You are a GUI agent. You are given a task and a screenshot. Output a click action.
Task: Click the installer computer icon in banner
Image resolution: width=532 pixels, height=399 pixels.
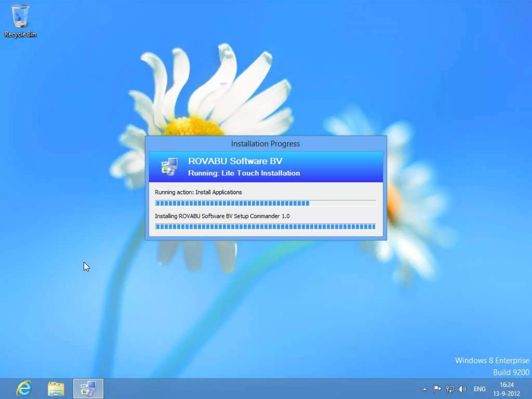[169, 167]
